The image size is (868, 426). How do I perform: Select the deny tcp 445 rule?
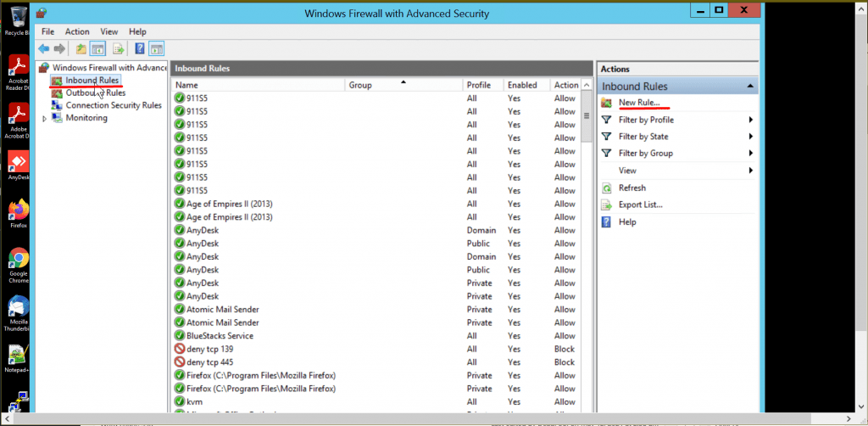[x=209, y=362]
